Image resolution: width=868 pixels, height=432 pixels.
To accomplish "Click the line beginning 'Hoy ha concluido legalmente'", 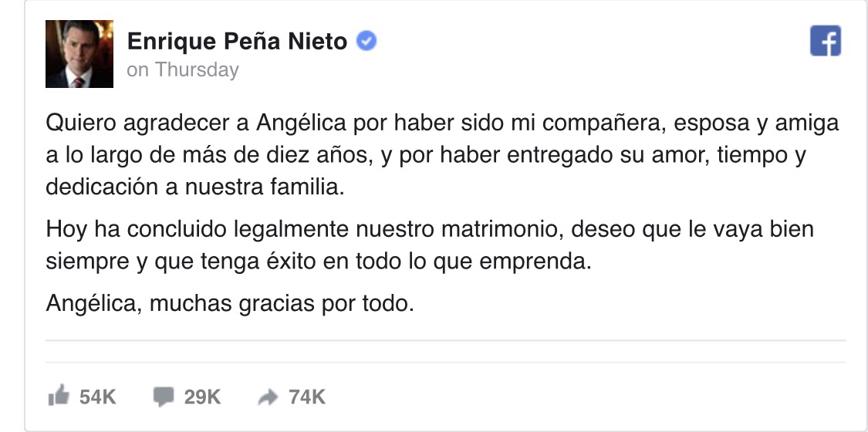I will pos(430,230).
